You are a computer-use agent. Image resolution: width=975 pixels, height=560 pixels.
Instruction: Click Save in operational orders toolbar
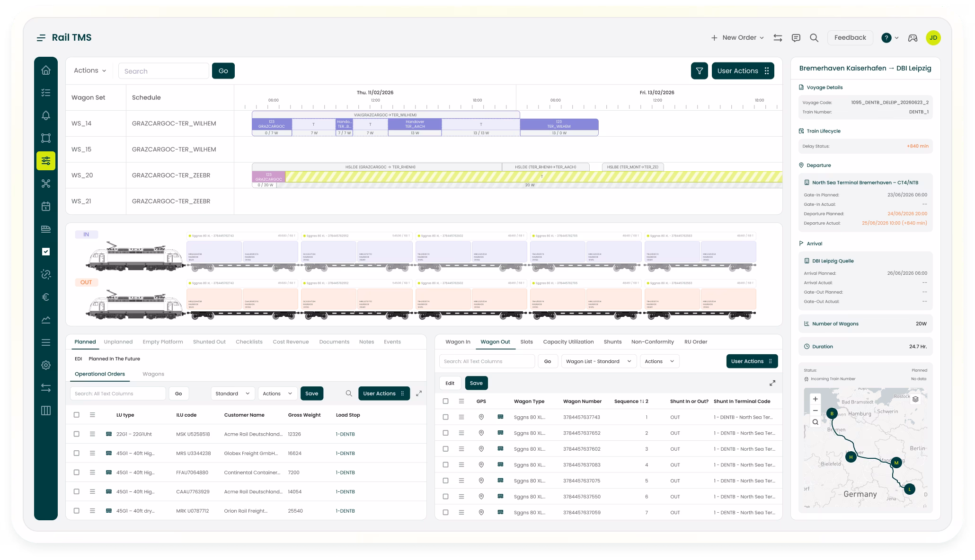(312, 394)
